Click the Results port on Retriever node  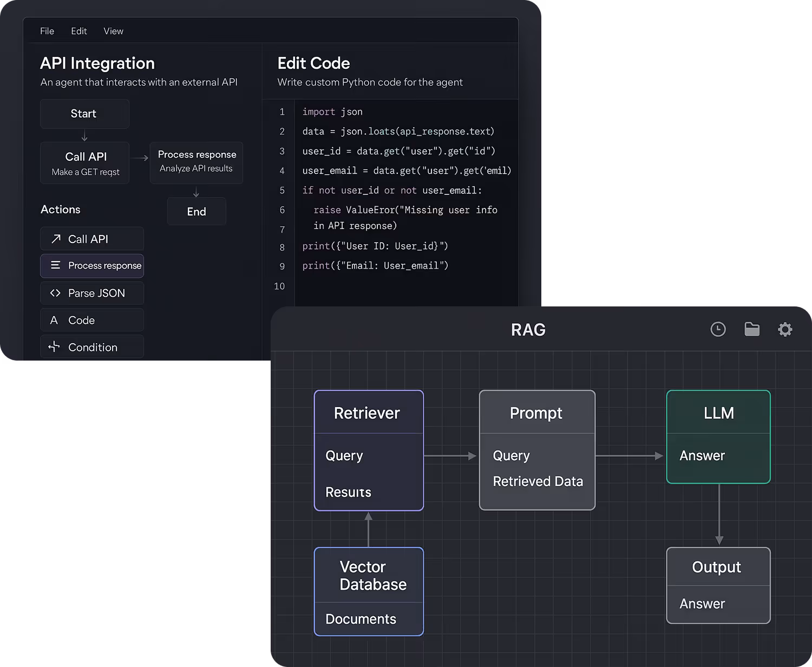pyautogui.click(x=348, y=492)
